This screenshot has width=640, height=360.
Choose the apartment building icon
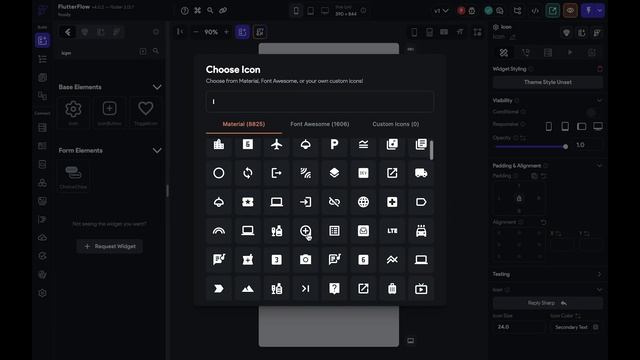coord(219,144)
